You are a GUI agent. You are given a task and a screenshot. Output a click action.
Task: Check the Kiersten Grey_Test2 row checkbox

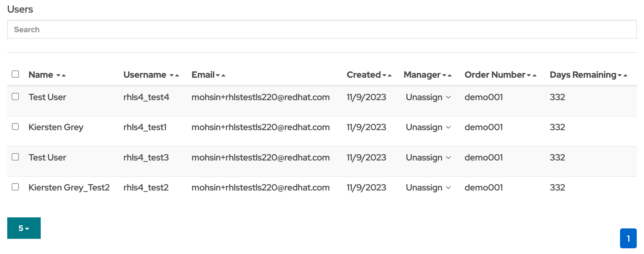15,187
